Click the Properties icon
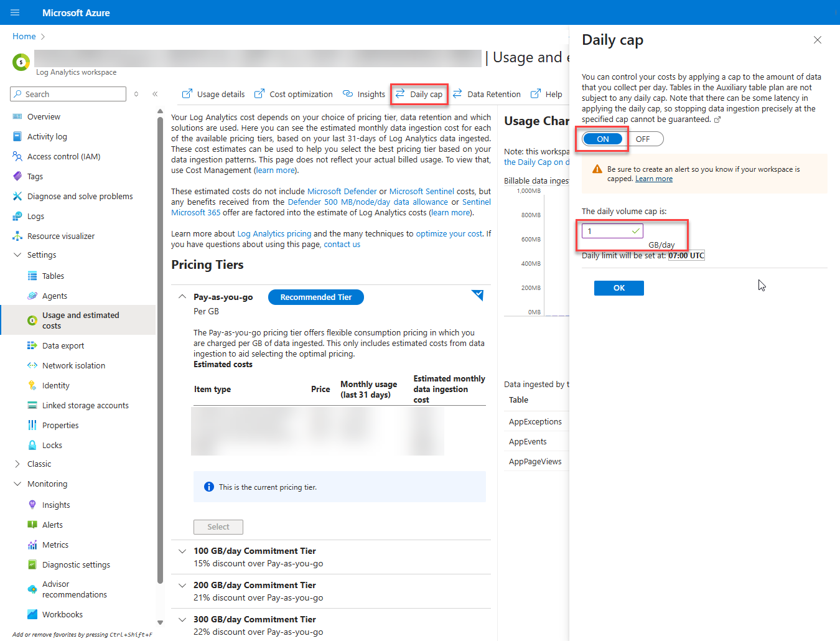The image size is (840, 641). pos(32,425)
